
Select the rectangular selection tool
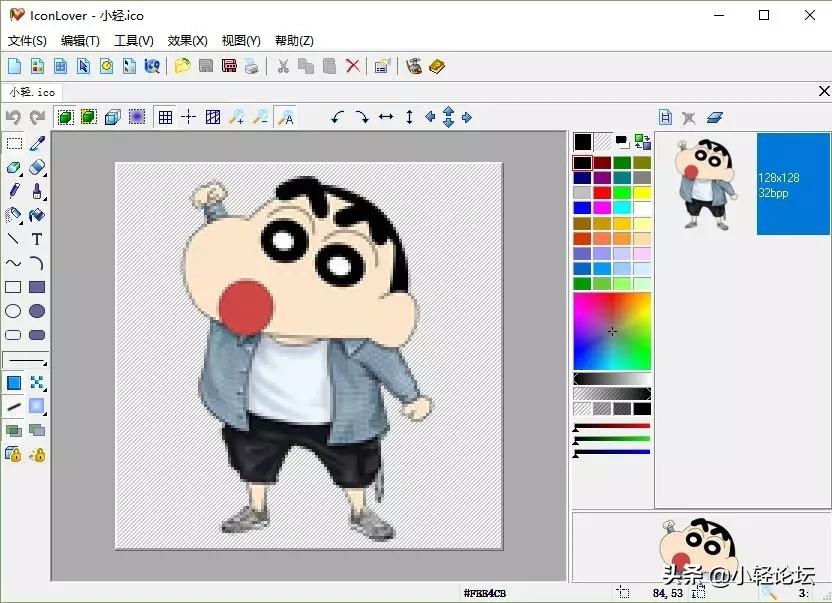click(x=14, y=143)
